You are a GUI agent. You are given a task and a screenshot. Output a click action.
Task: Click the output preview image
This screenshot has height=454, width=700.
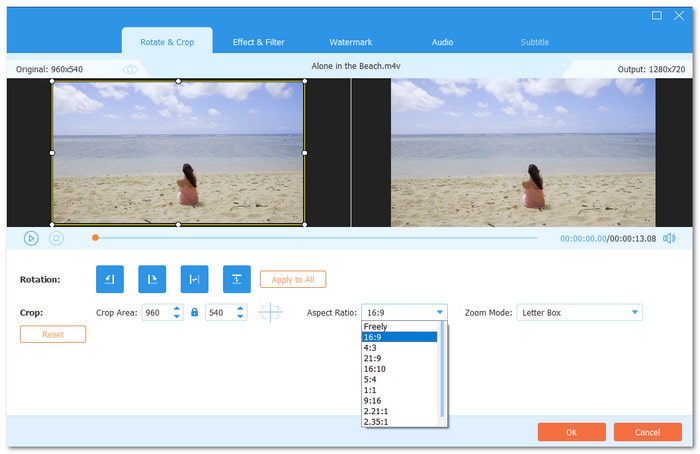point(523,153)
